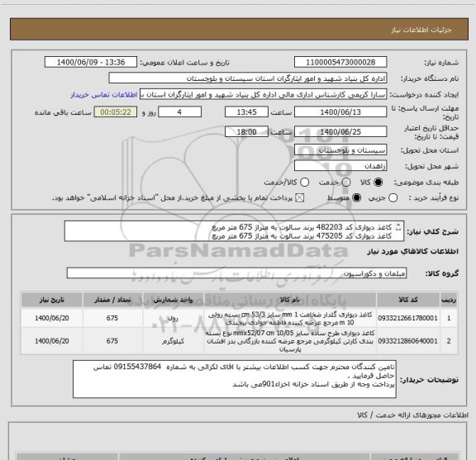Click the response deadline date 1400/06/13

[340, 112]
